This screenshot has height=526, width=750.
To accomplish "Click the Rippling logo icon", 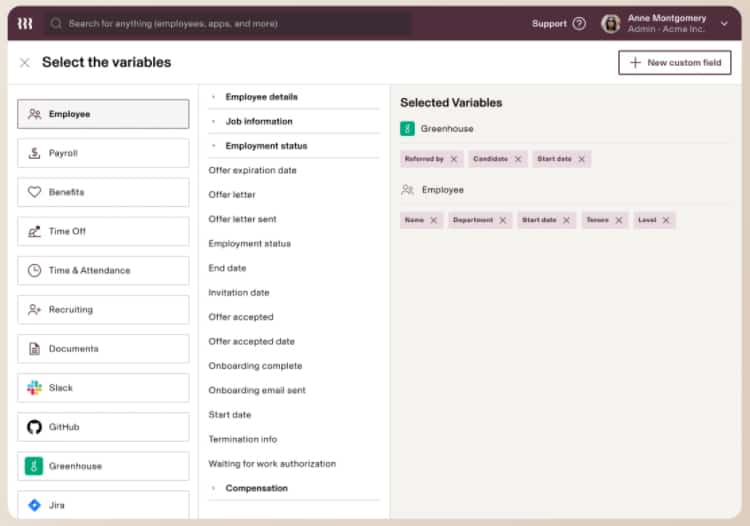I will pyautogui.click(x=25, y=23).
